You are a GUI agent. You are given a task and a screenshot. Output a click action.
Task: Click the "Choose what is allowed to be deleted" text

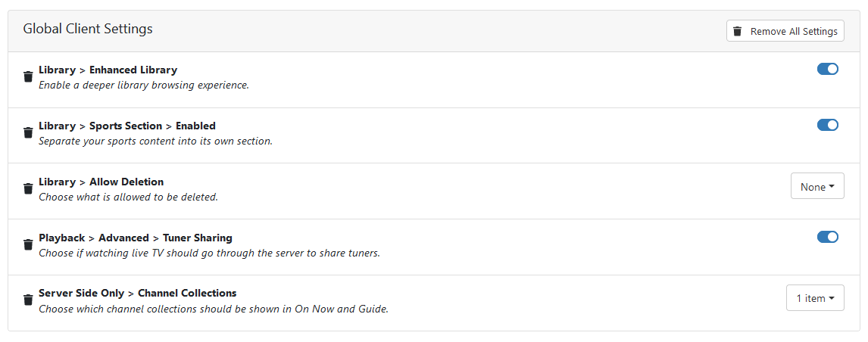pos(128,197)
